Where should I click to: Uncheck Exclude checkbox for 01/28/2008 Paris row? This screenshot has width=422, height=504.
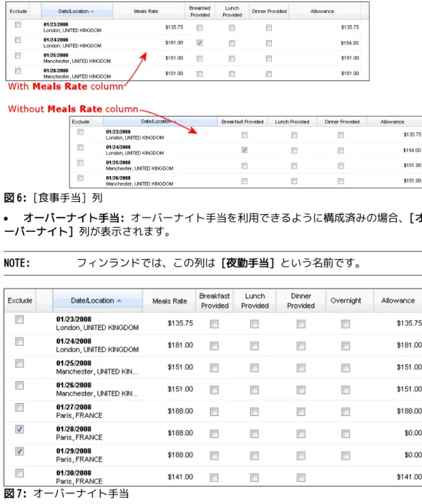[19, 430]
